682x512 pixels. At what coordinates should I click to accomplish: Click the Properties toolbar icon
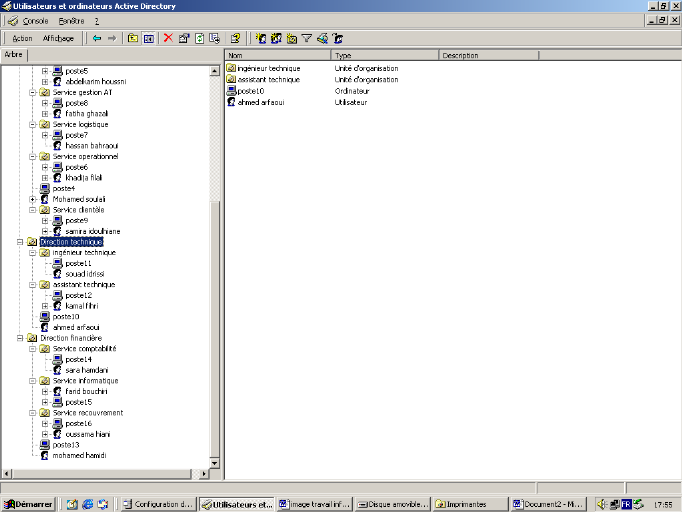pos(184,38)
